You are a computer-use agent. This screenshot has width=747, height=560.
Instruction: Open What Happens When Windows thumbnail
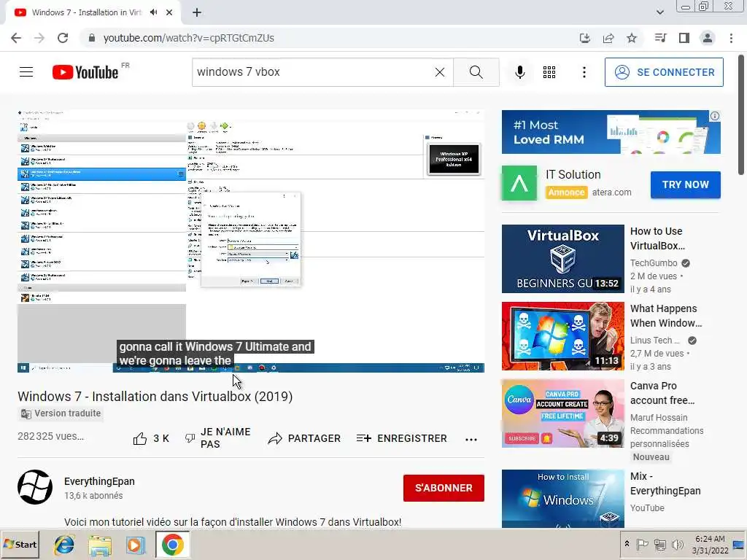coord(562,335)
